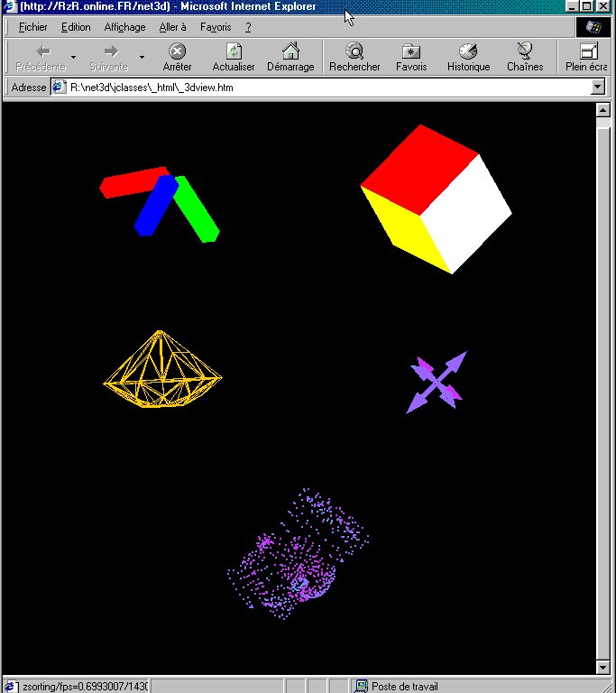Click the red-green-blue axis bars object
616x693 pixels.
click(x=160, y=204)
